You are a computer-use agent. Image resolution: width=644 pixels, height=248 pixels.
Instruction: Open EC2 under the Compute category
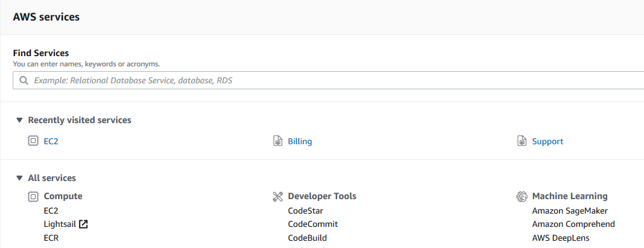[x=51, y=211]
